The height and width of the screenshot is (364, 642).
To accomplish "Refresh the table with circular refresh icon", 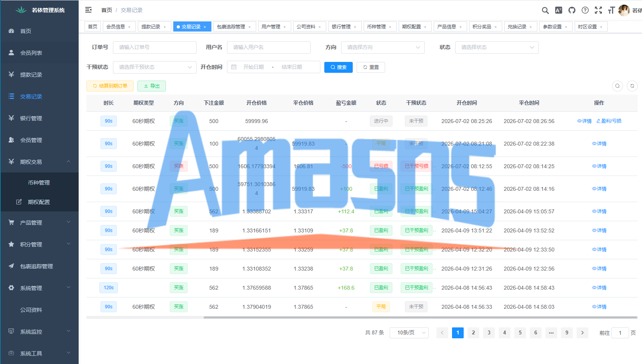I will click(632, 86).
